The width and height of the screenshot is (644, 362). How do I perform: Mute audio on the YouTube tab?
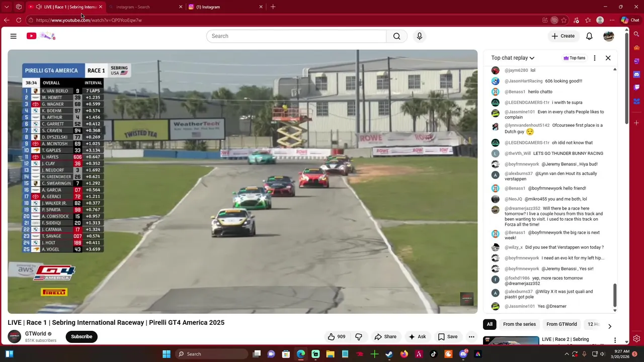coord(39,7)
